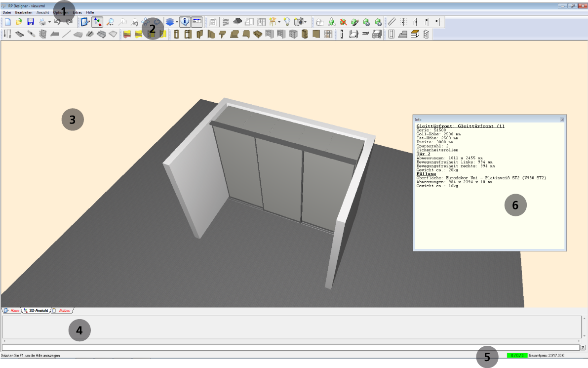Open the Bearbeiten menu

tap(24, 12)
